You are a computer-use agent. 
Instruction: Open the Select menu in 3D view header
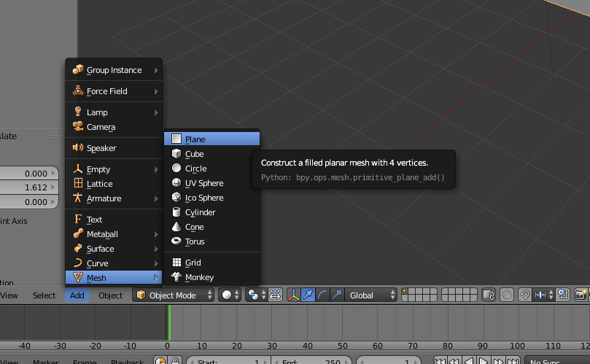[44, 295]
